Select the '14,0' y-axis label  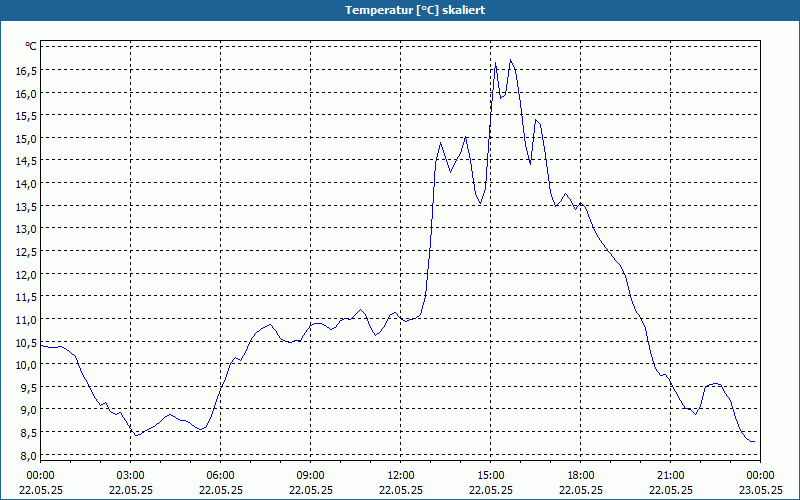pyautogui.click(x=26, y=184)
